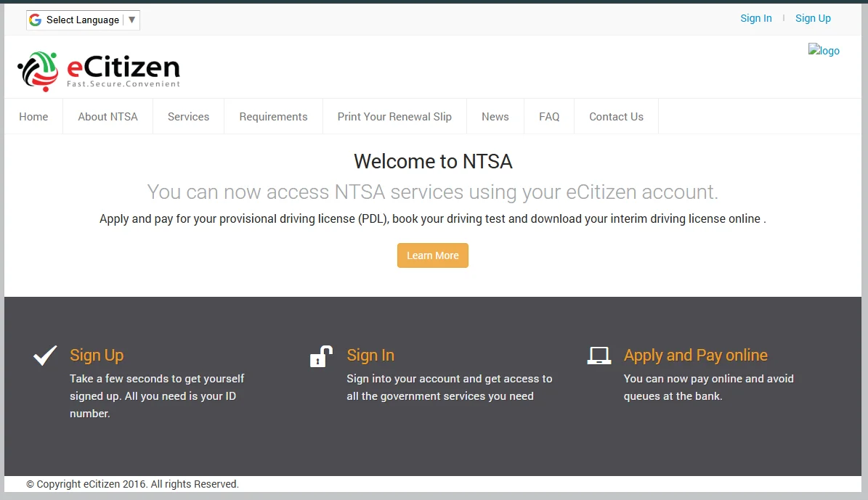Open the Requirements menu item
Screen dimensions: 868x500
pyautogui.click(x=273, y=117)
